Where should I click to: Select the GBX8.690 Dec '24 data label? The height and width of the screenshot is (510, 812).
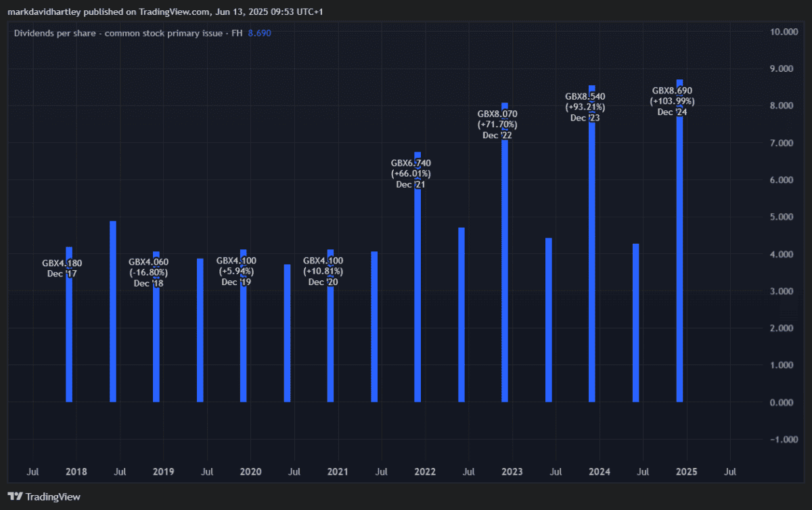[672, 101]
